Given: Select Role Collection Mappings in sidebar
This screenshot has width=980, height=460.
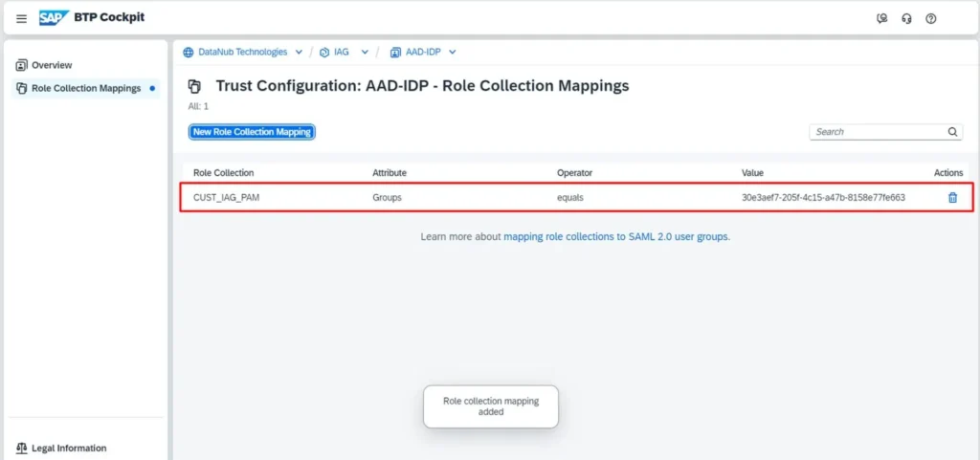Looking at the screenshot, I should click(x=85, y=88).
